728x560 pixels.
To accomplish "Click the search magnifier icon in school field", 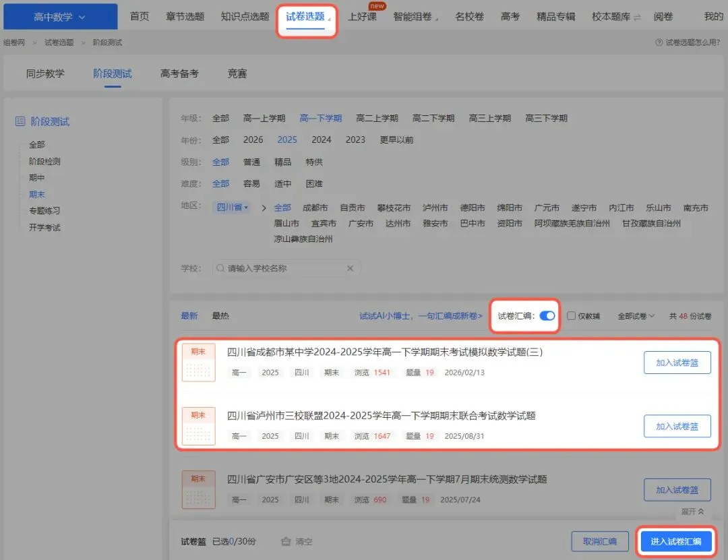I will coord(220,268).
